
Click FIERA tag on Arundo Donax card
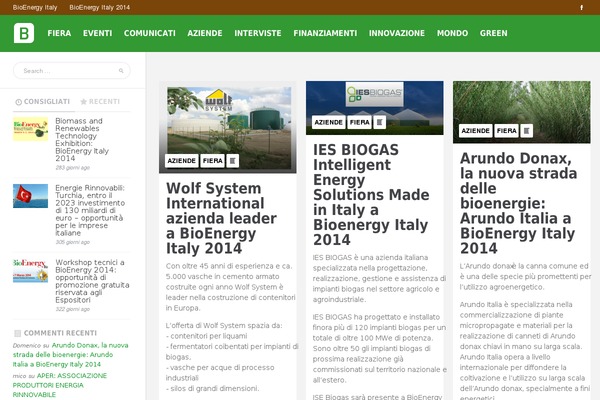click(x=506, y=131)
